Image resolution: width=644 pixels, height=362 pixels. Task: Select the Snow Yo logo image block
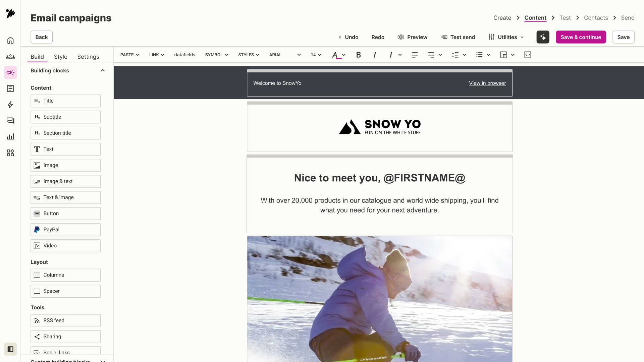click(380, 127)
